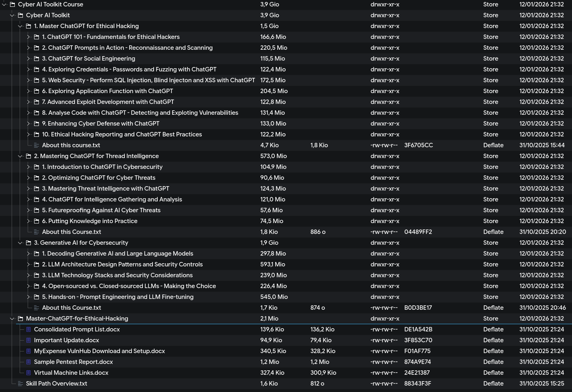Select 2. Mastering ChatGPT for Thread Intelligence

96,156
